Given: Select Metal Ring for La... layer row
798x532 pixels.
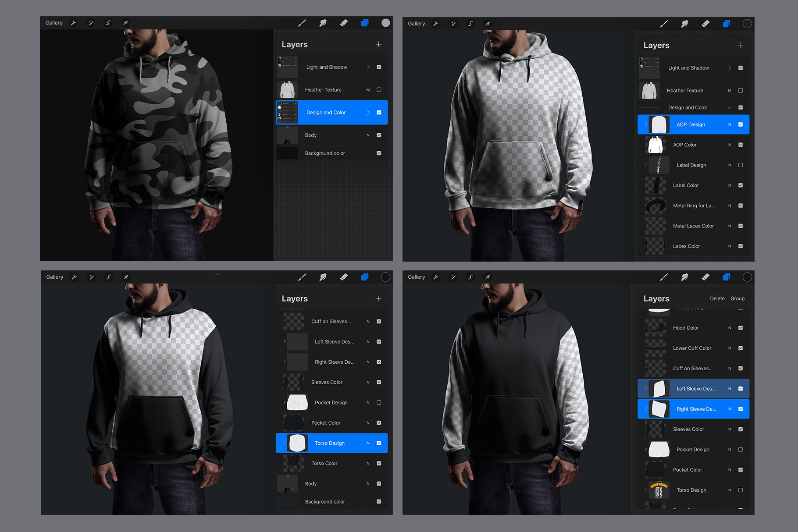Looking at the screenshot, I should [x=694, y=206].
